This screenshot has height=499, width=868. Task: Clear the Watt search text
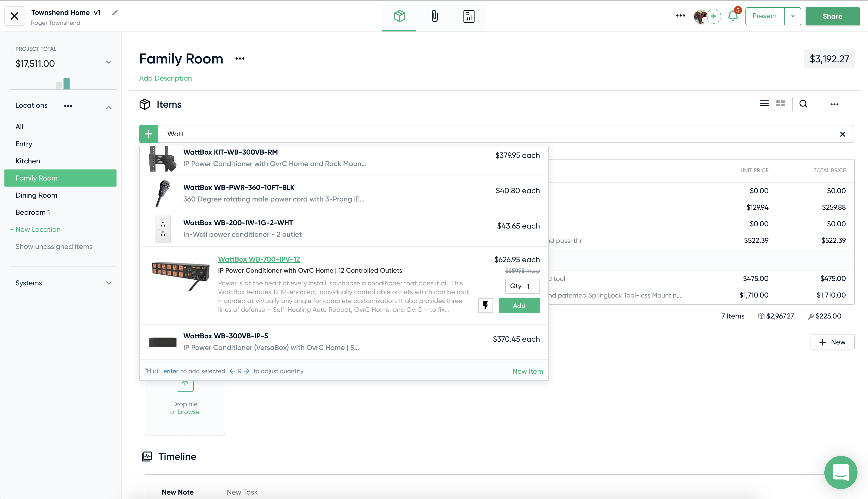[842, 134]
